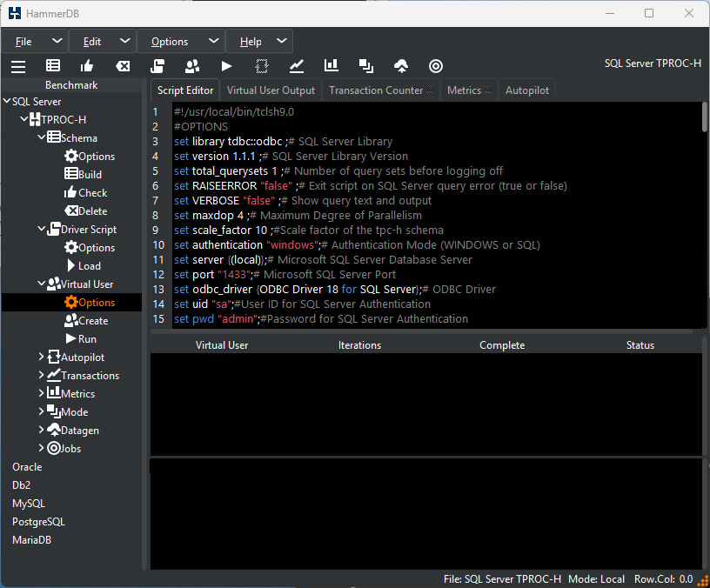Collapse the SQL Server tree node arrow
710x588 pixels.
click(x=7, y=101)
